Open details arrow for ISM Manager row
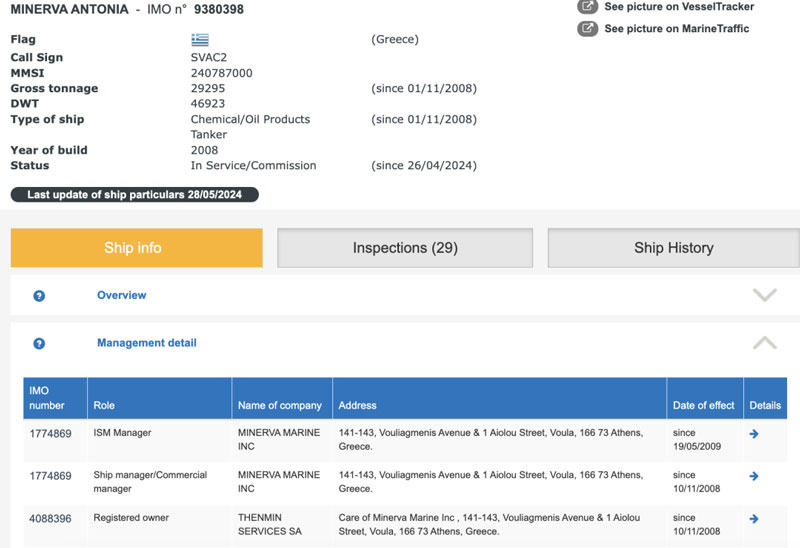800x548 pixels. point(754,434)
